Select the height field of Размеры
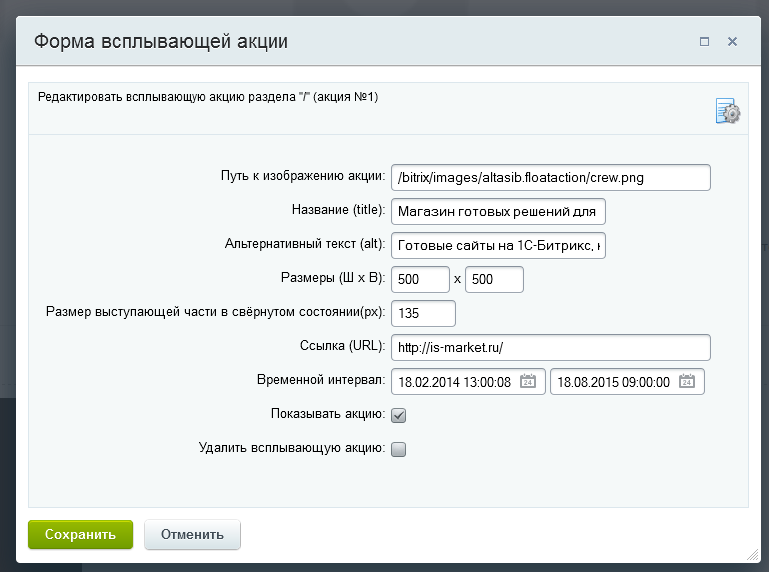Image resolution: width=769 pixels, height=572 pixels. point(494,280)
